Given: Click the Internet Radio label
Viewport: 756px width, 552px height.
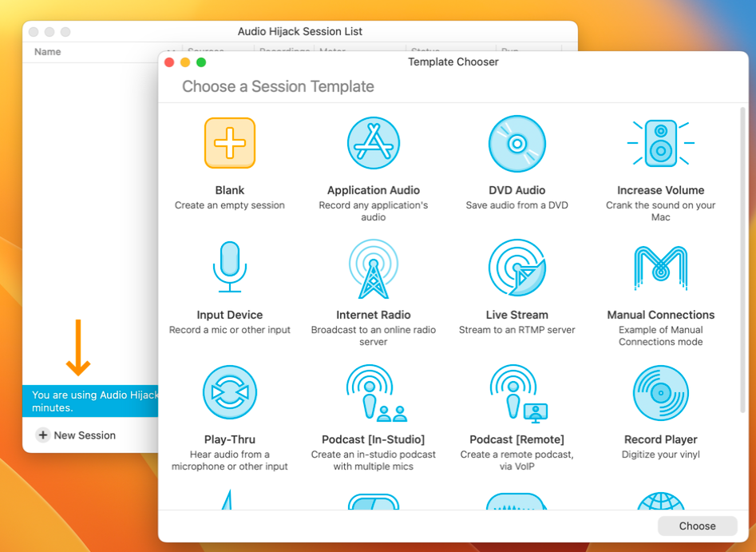Looking at the screenshot, I should (373, 315).
